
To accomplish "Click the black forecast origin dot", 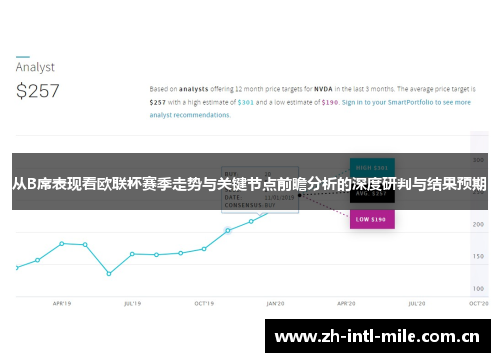I will tap(300, 195).
